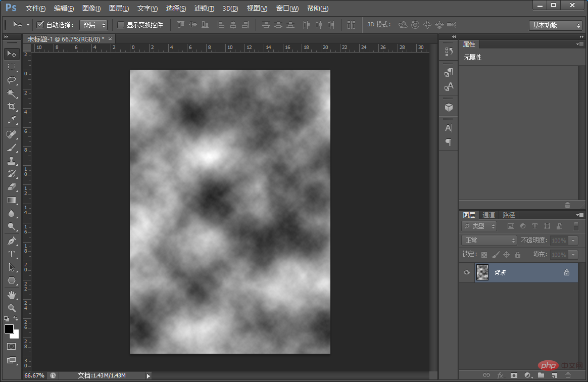Open the blend mode Normal dropdown
Image resolution: width=588 pixels, height=382 pixels.
[489, 240]
